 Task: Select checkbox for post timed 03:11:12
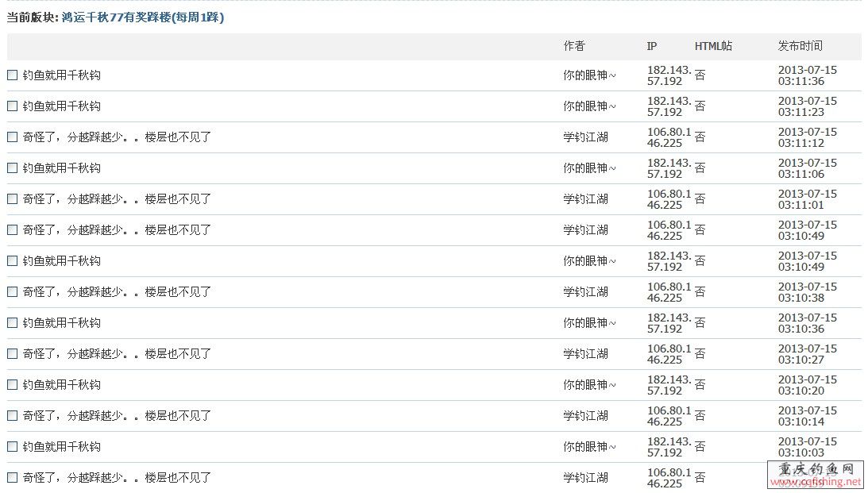12,137
